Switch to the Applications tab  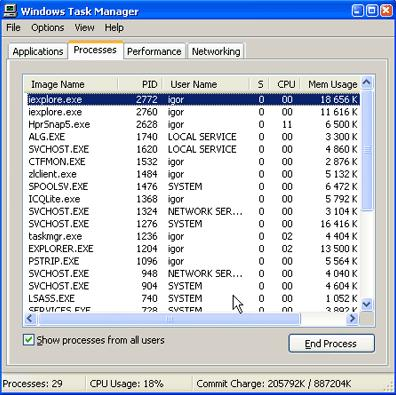coord(38,52)
